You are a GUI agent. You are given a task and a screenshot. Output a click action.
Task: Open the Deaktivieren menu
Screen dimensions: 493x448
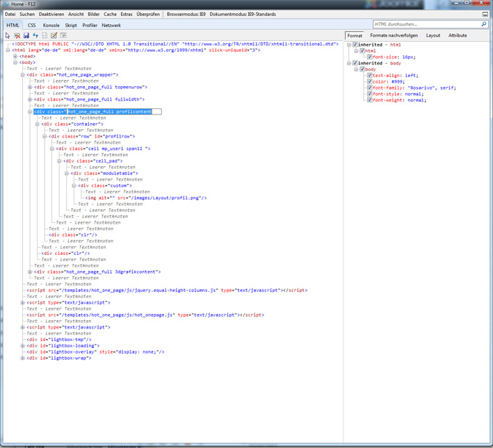click(x=51, y=14)
